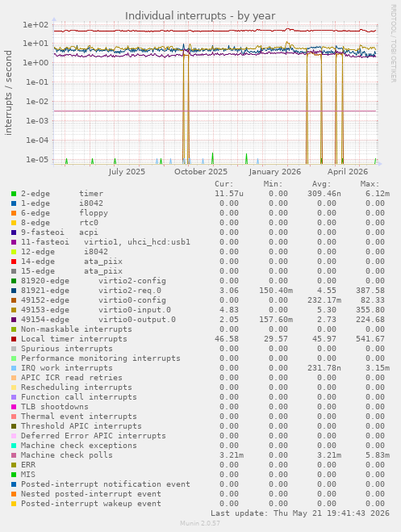Click the January 2026 axis label
The width and height of the screenshot is (401, 532).
[274, 172]
